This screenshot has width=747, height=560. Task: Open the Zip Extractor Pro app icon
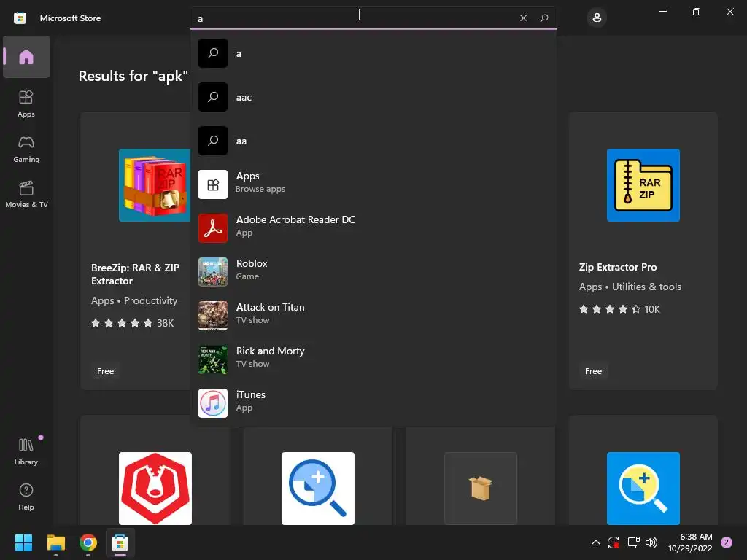pos(643,185)
